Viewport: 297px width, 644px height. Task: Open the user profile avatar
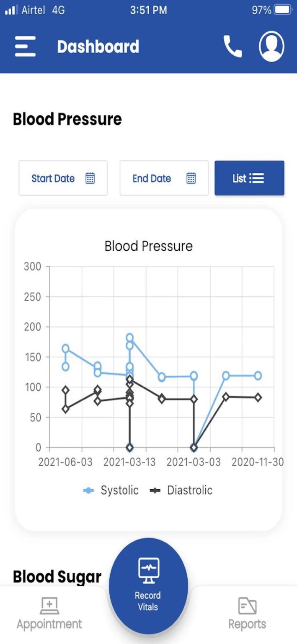tap(271, 47)
